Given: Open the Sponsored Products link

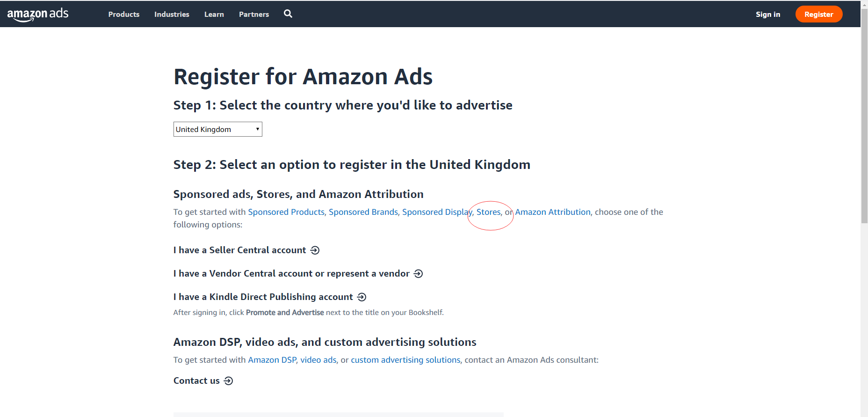Looking at the screenshot, I should pos(286,212).
